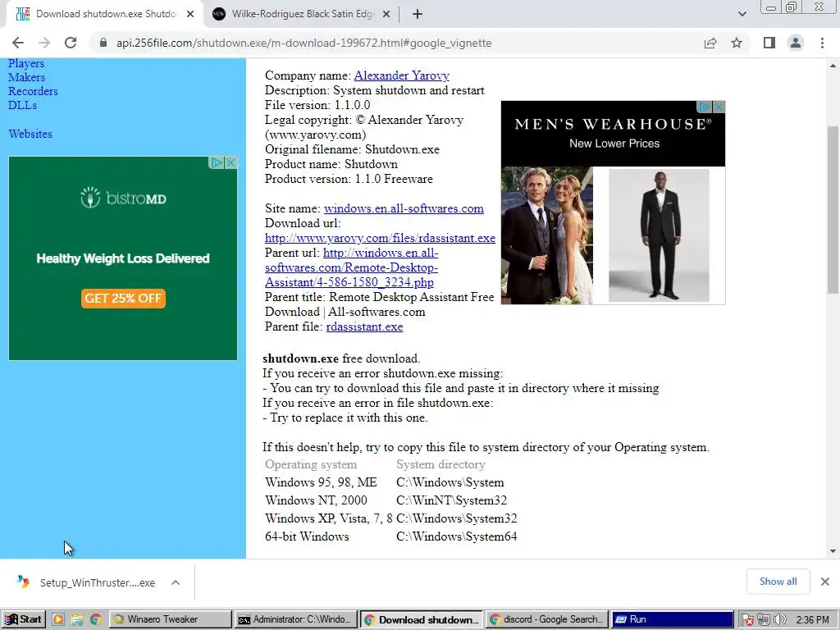Click Show all downloads button
840x630 pixels.
(778, 582)
